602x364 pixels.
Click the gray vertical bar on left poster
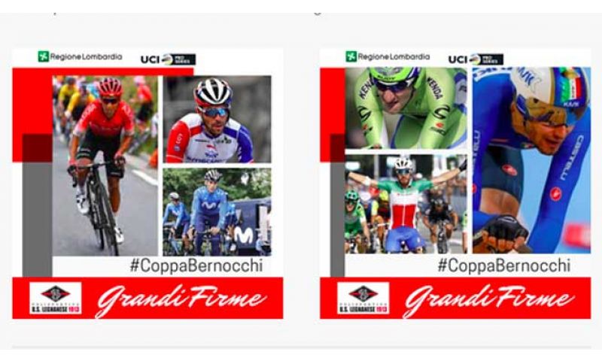37,220
